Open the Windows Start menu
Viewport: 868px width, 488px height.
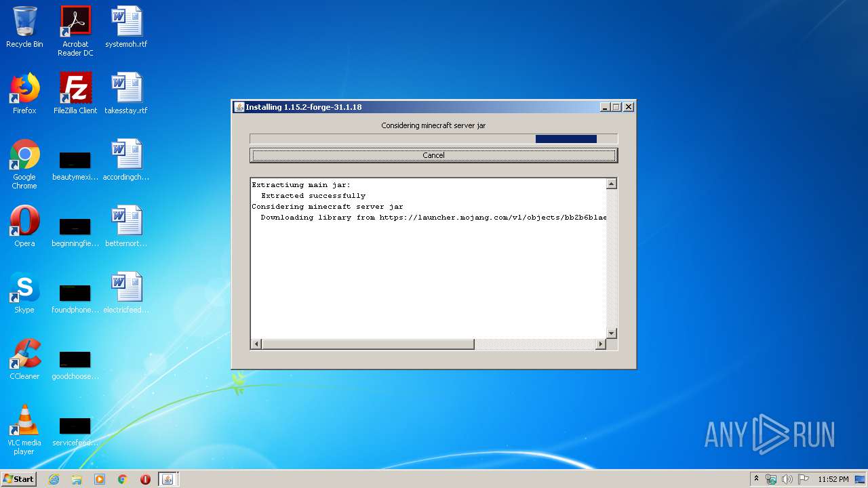click(x=19, y=479)
